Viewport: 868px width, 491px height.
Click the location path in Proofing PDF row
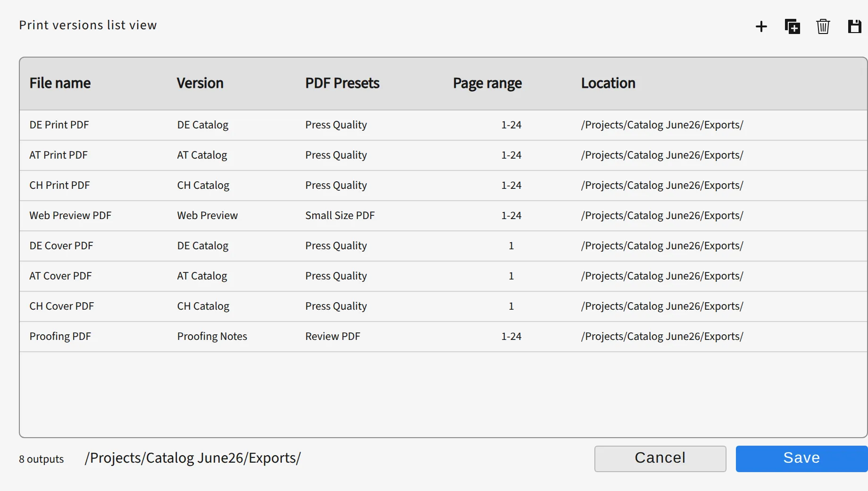coord(662,337)
